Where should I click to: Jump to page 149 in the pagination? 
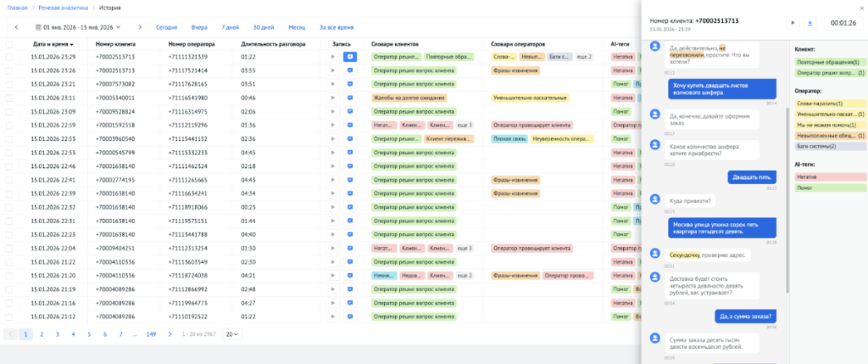pos(151,334)
